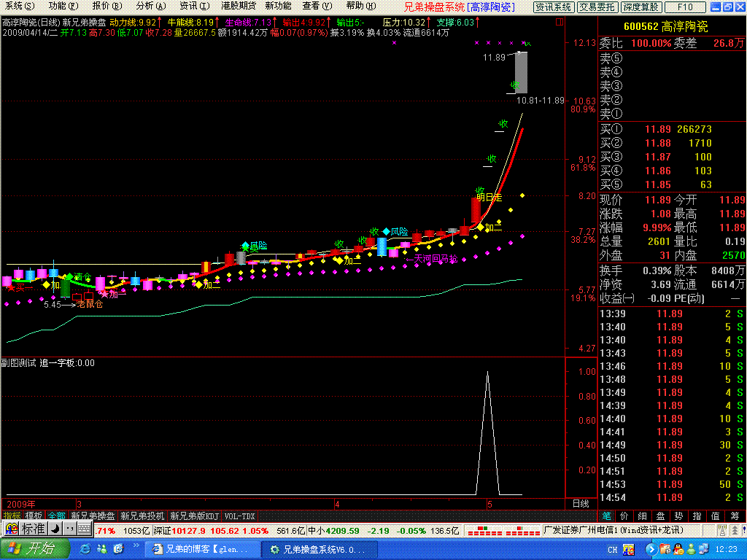Viewport: 747px width, 560px height.
Task: Click the 交易委托 button
Action: pos(597,7)
